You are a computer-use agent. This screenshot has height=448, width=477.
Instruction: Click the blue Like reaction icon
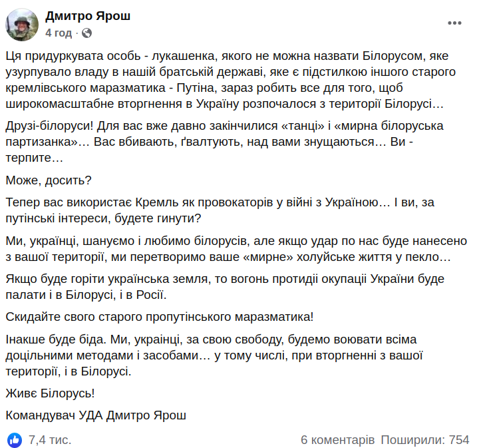pos(14,439)
